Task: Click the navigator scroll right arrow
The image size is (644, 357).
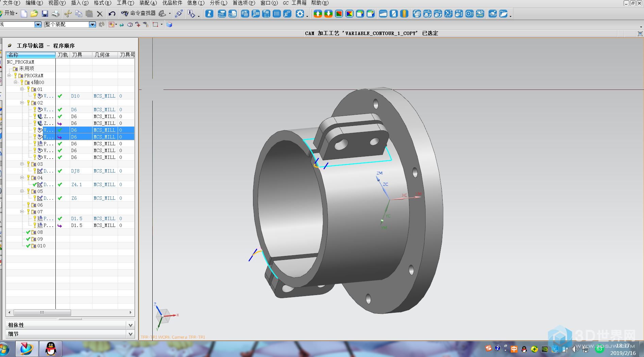Action: click(131, 312)
